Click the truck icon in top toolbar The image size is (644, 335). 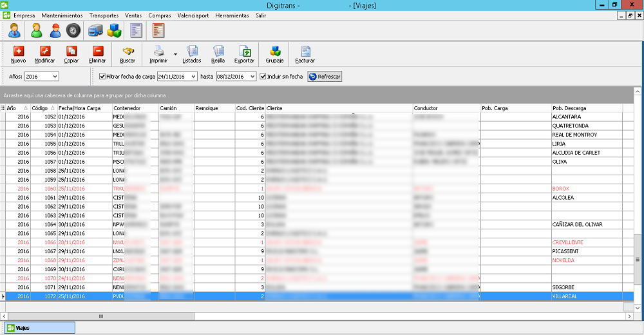point(95,30)
